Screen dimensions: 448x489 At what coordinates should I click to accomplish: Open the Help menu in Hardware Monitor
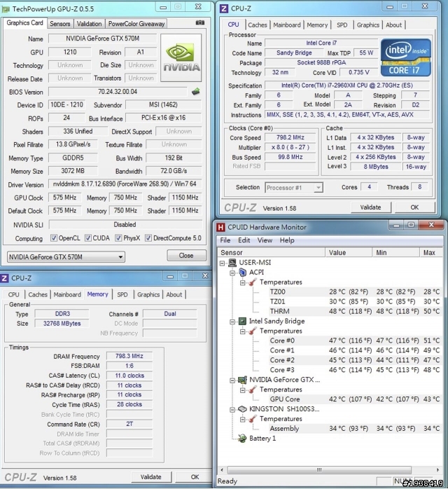287,240
